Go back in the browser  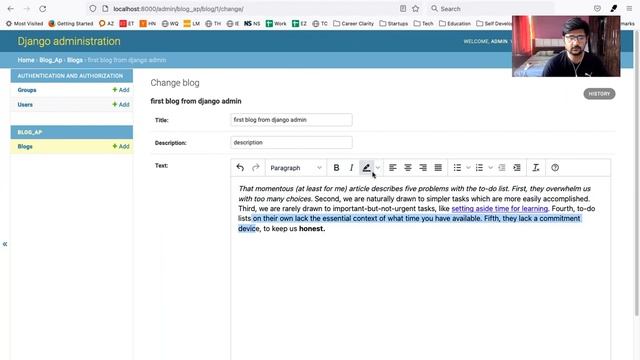tap(11, 9)
